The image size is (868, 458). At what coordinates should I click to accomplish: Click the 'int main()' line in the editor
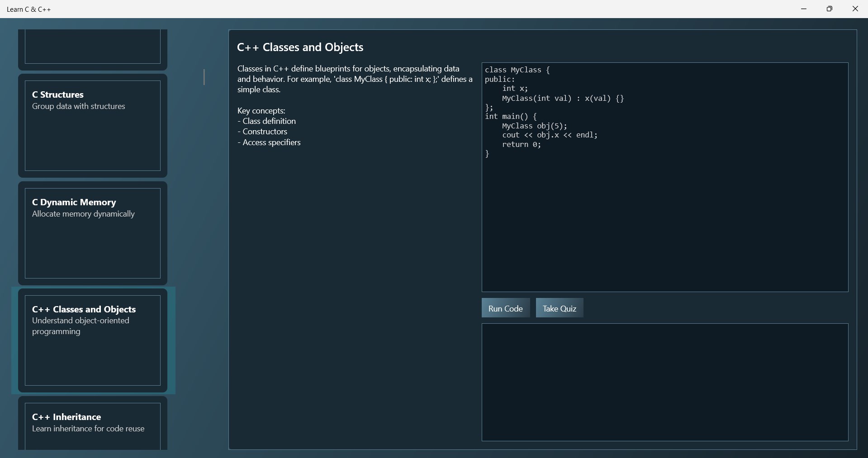pos(510,116)
